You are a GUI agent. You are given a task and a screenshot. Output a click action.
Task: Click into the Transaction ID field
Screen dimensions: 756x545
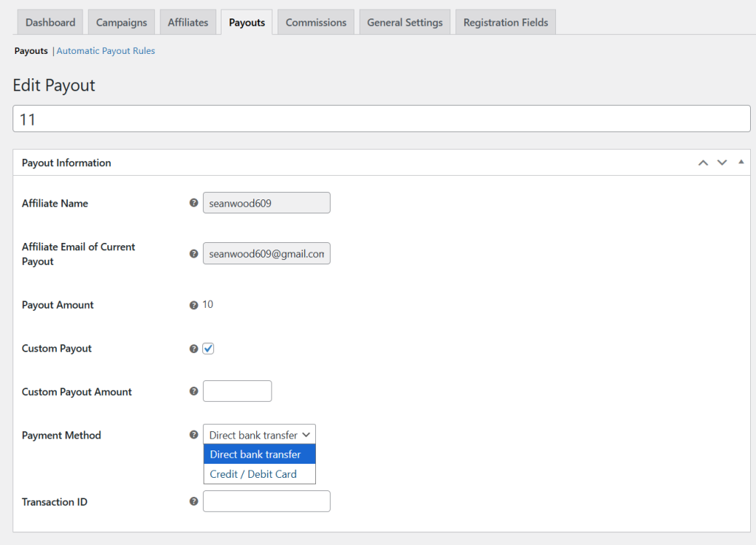click(267, 501)
